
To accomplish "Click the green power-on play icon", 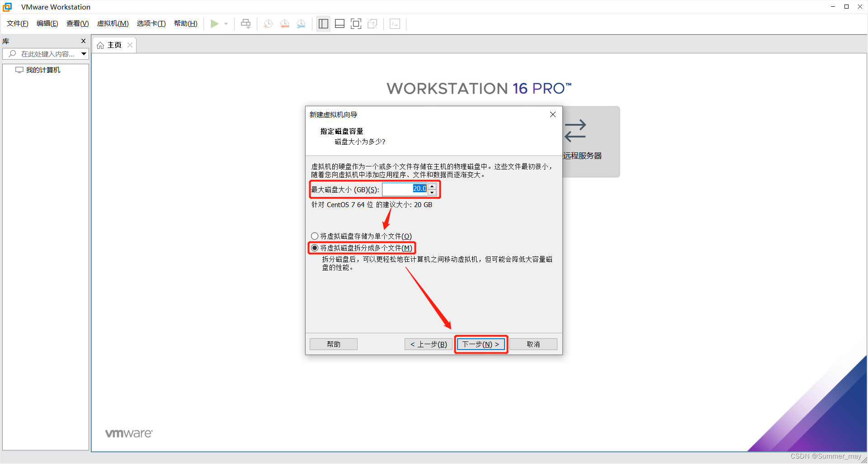I will (x=215, y=24).
